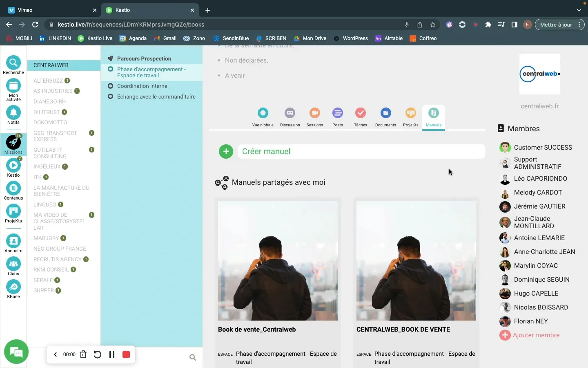Screen dimensions: 588x368
Task: Switch to Tâches tab
Action: click(x=361, y=117)
